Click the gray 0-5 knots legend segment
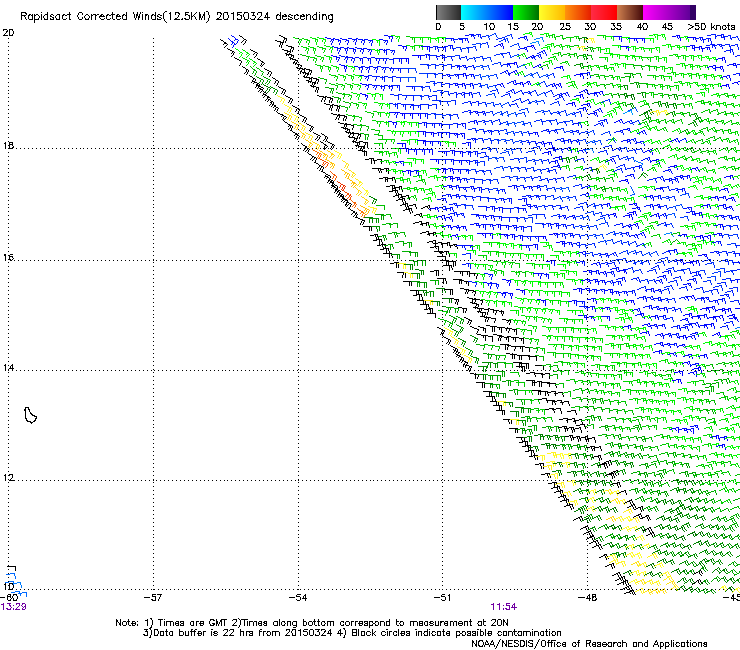 448,12
